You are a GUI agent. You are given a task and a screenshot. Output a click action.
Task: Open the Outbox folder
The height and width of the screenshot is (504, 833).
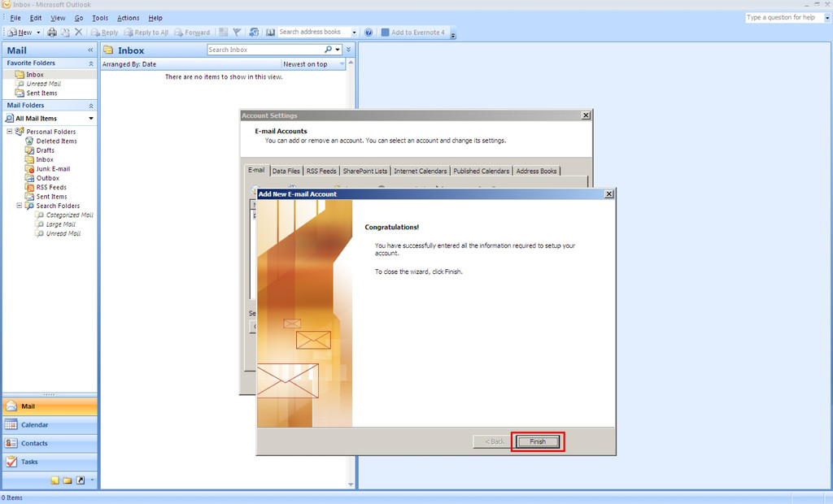pos(47,178)
